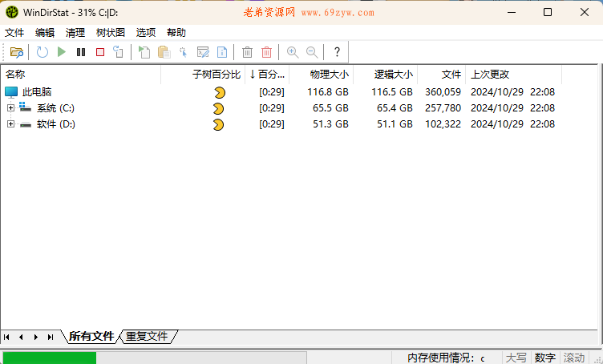603x364 pixels.
Task: Open the 文件 menu
Action: 14,33
